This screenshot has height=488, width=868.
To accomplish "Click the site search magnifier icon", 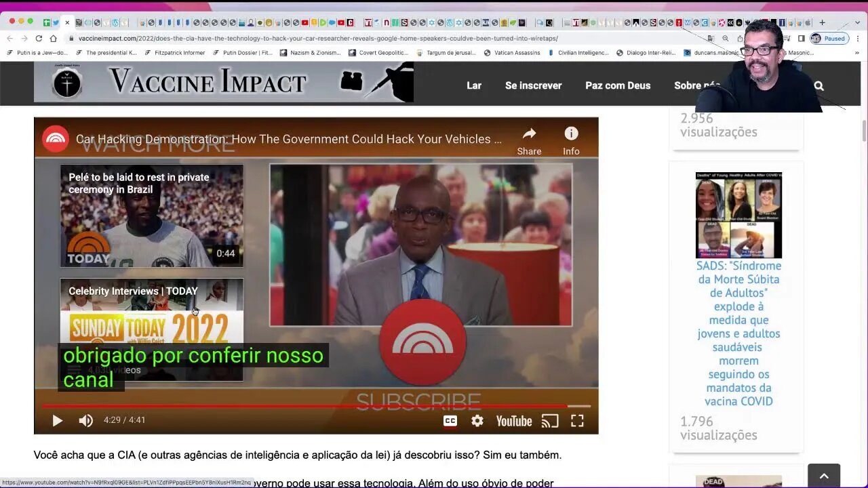I will click(x=818, y=85).
